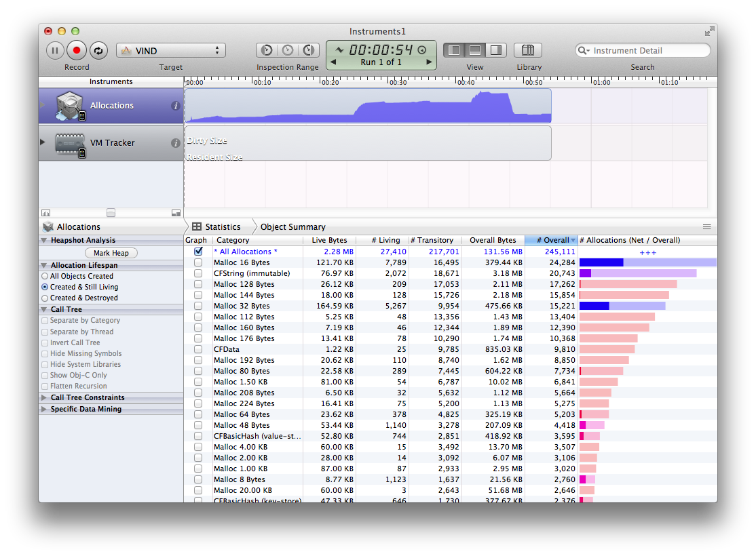Clear the inspection range button
The width and height of the screenshot is (756, 556).
[288, 50]
